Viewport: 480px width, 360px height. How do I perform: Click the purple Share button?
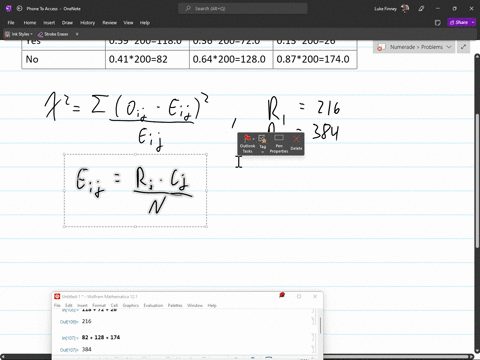pos(459,22)
